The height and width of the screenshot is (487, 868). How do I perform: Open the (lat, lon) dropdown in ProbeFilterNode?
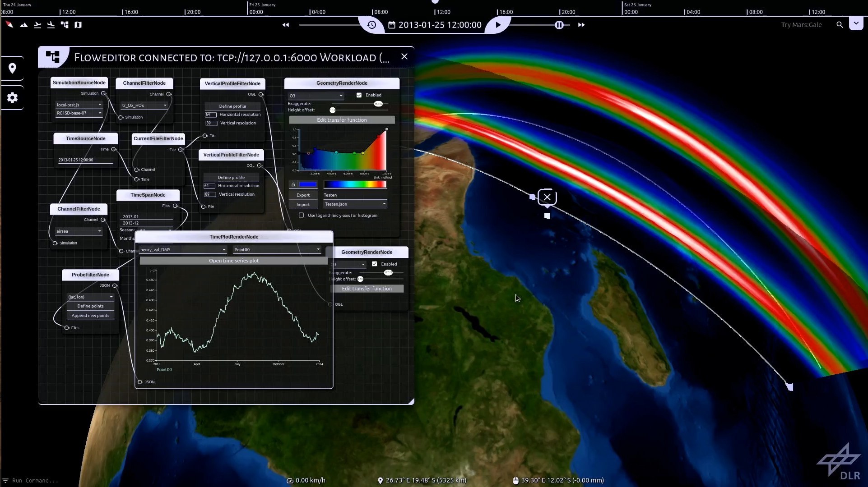point(90,297)
